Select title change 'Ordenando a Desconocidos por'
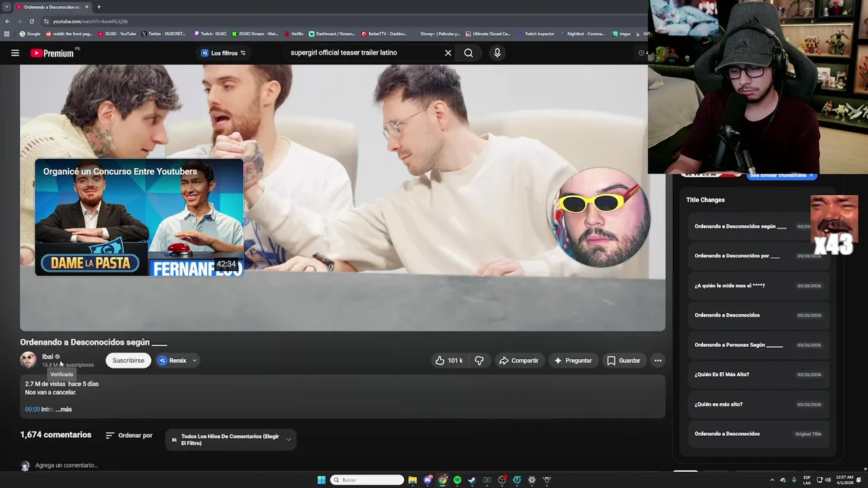Viewport: 868px width, 488px height. [758, 256]
